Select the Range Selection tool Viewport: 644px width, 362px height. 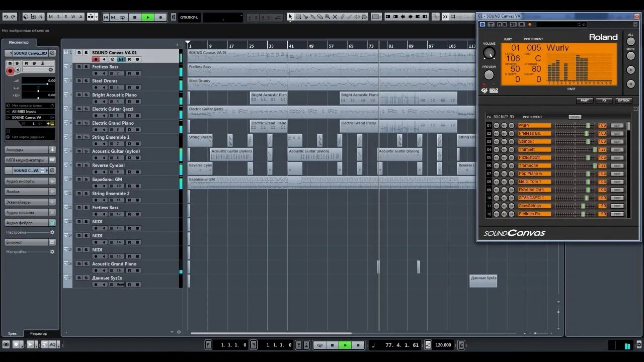click(x=298, y=17)
